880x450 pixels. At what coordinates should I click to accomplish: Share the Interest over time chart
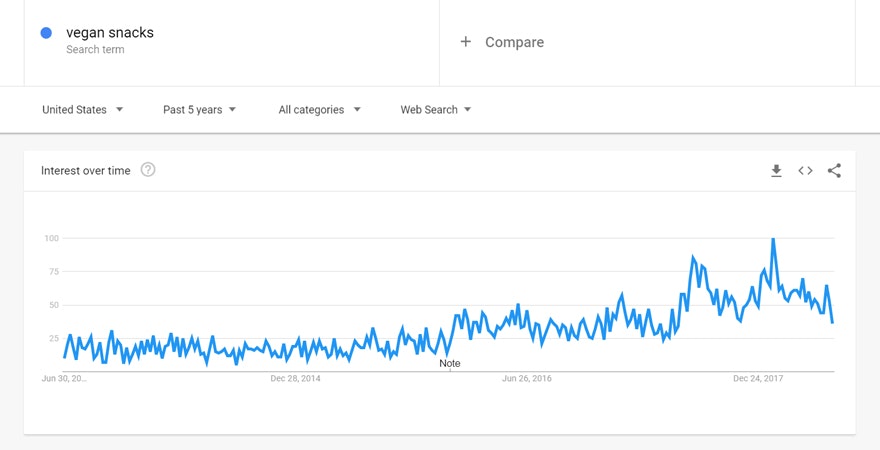pos(834,171)
